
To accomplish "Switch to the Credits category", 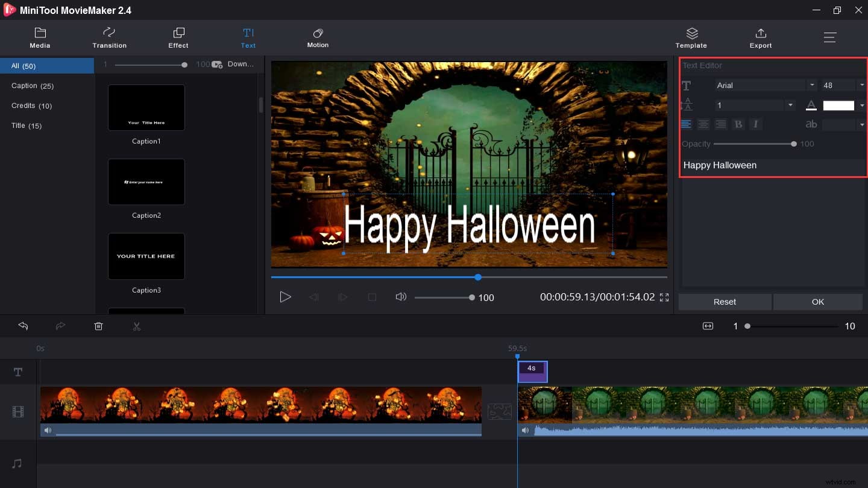I will click(31, 106).
